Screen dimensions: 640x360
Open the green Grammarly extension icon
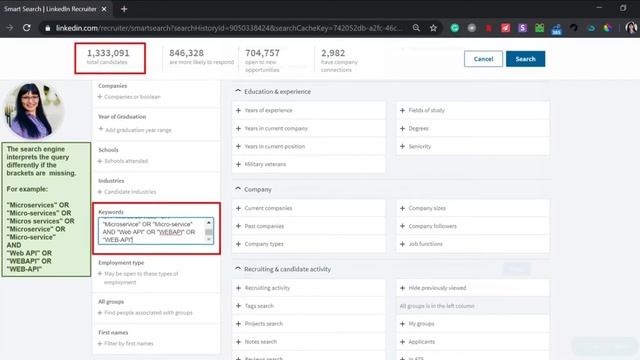455,28
